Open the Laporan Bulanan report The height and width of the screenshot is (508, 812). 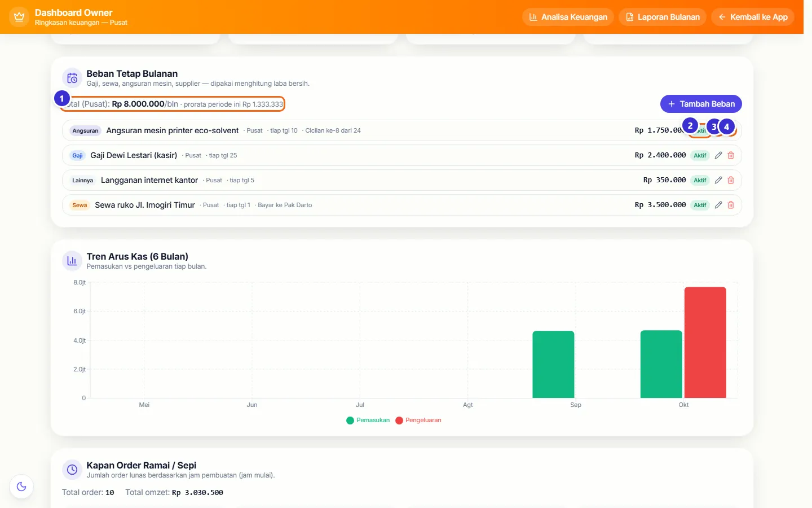pyautogui.click(x=662, y=17)
